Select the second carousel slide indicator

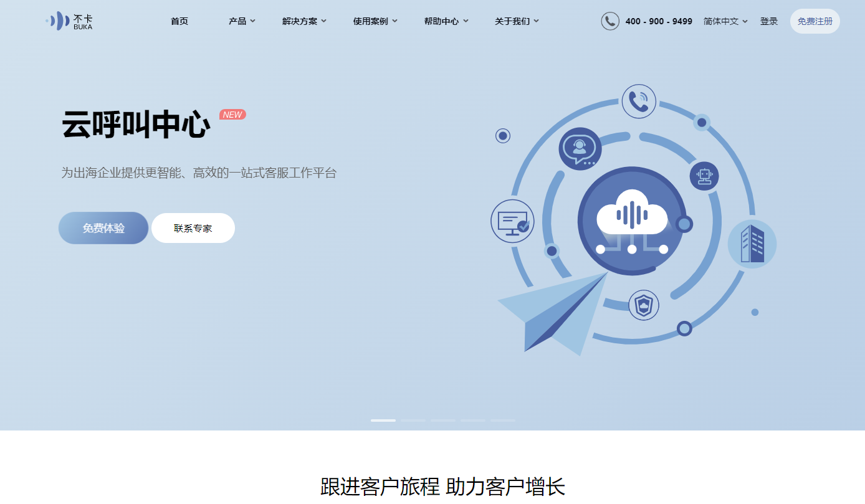click(413, 421)
